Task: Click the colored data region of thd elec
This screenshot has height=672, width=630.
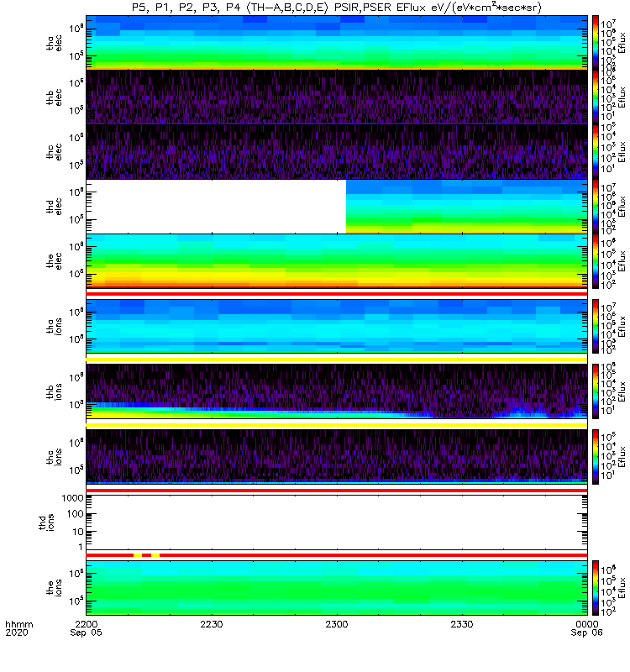Action: click(x=466, y=206)
